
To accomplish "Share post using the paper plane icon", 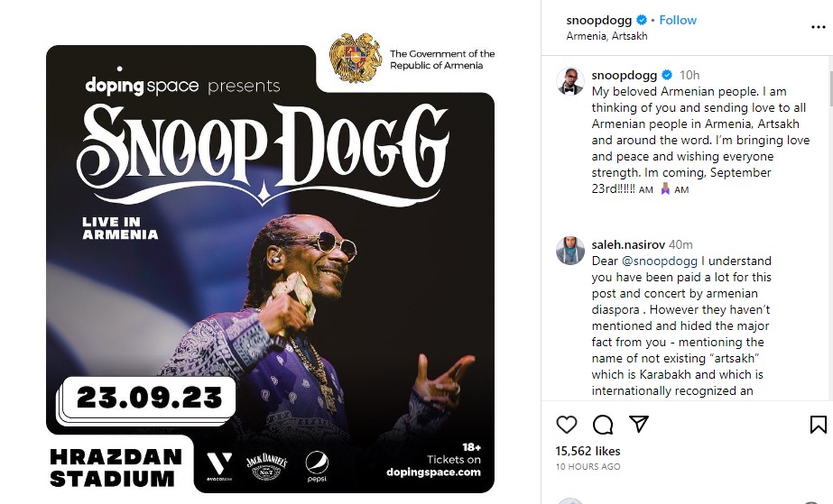I will tap(638, 425).
